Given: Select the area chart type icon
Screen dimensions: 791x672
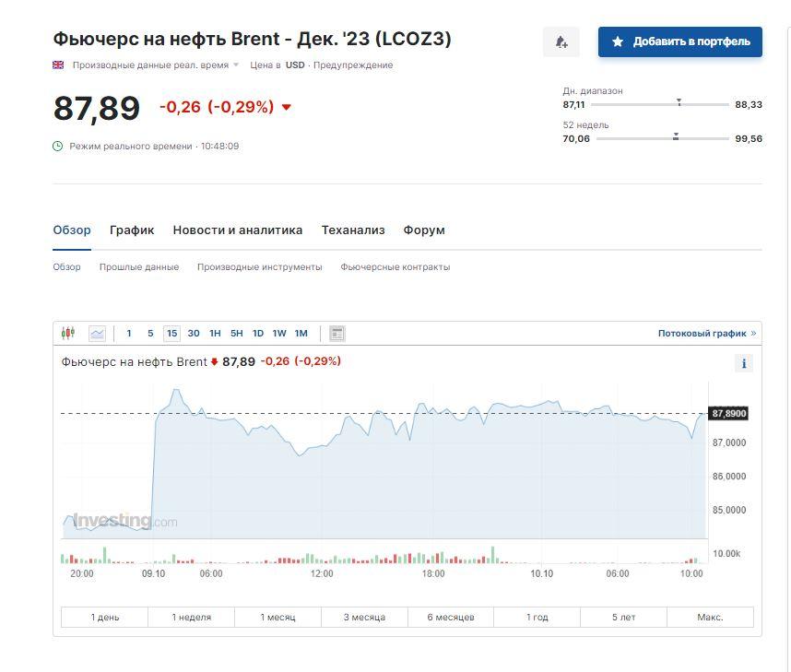Looking at the screenshot, I should click(97, 334).
